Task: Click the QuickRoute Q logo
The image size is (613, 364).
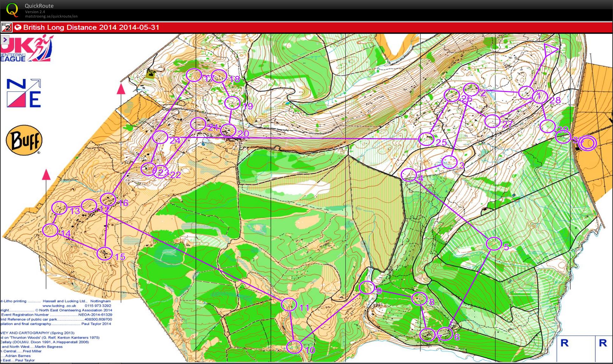Action: pos(12,10)
